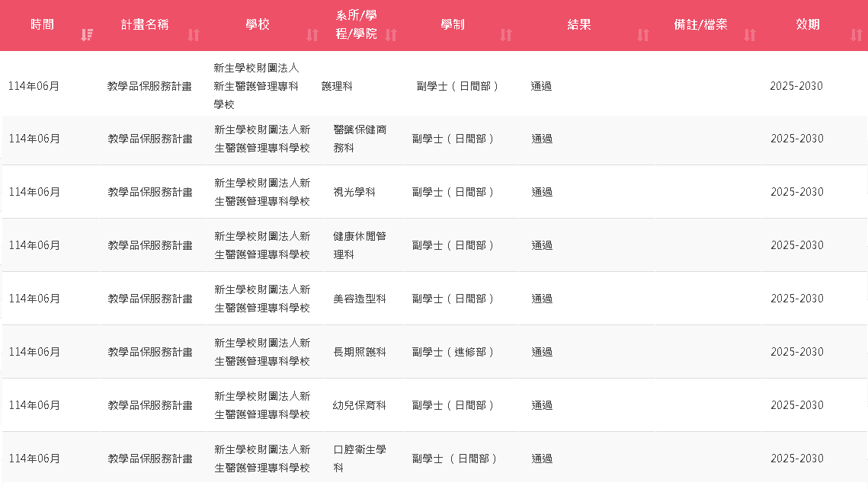Click 護理科 department cell in first row
The width and height of the screenshot is (868, 489).
337,86
